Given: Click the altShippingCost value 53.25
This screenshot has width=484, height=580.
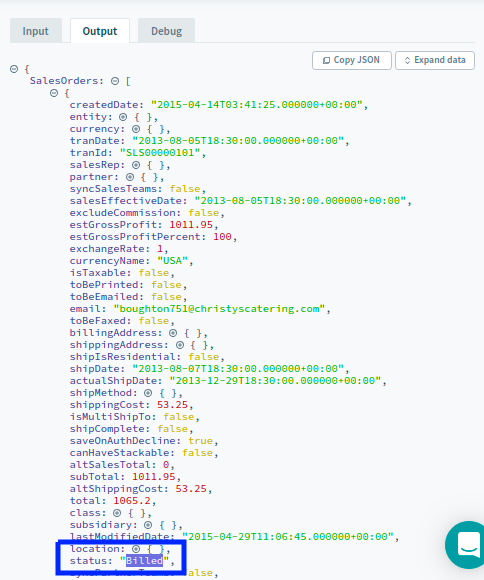Looking at the screenshot, I should (191, 489).
